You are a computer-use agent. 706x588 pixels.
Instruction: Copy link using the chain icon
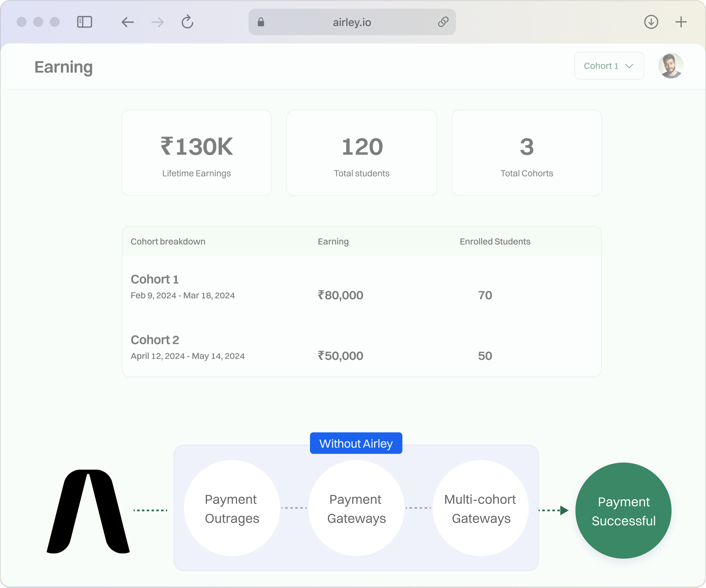[443, 22]
